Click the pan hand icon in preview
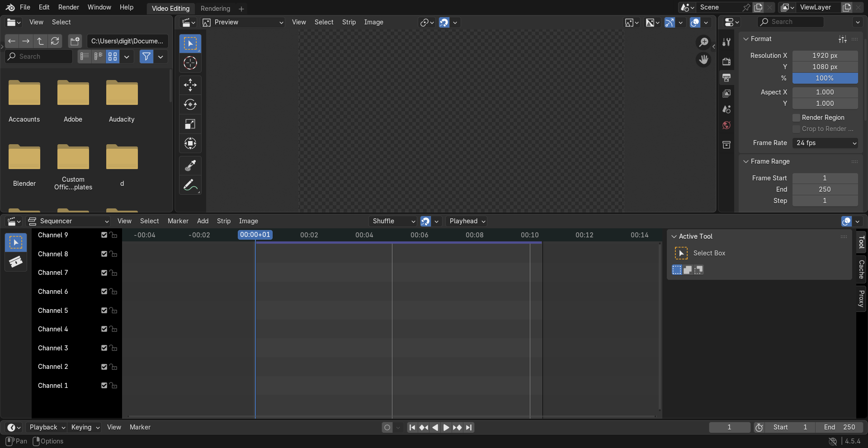This screenshot has width=868, height=448. pos(703,60)
